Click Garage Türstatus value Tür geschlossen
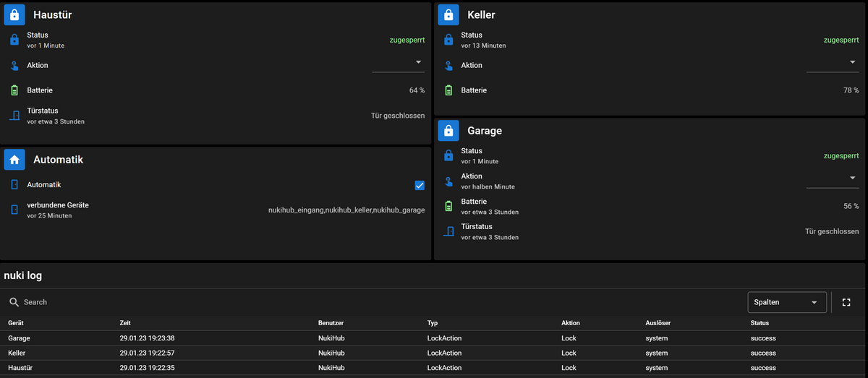Image resolution: width=868 pixels, height=378 pixels. point(832,231)
